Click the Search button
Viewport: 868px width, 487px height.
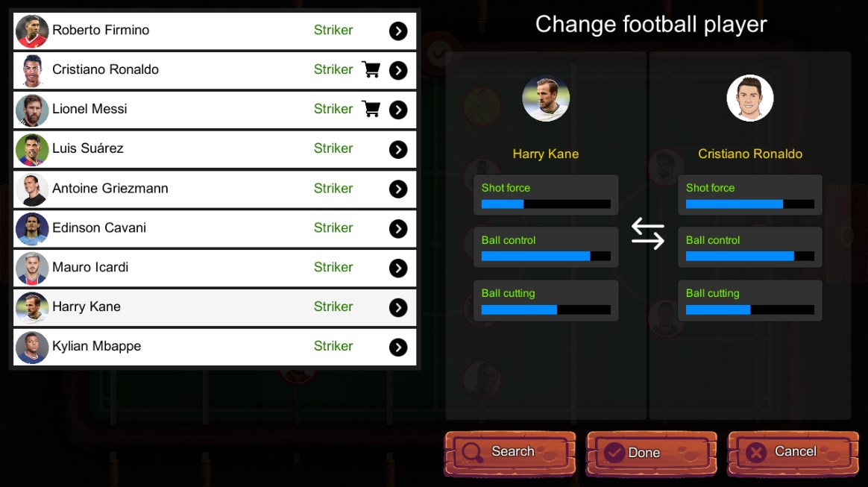(x=510, y=453)
